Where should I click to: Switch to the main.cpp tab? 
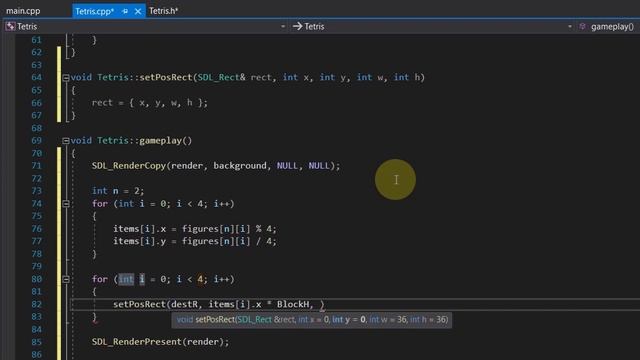(23, 11)
